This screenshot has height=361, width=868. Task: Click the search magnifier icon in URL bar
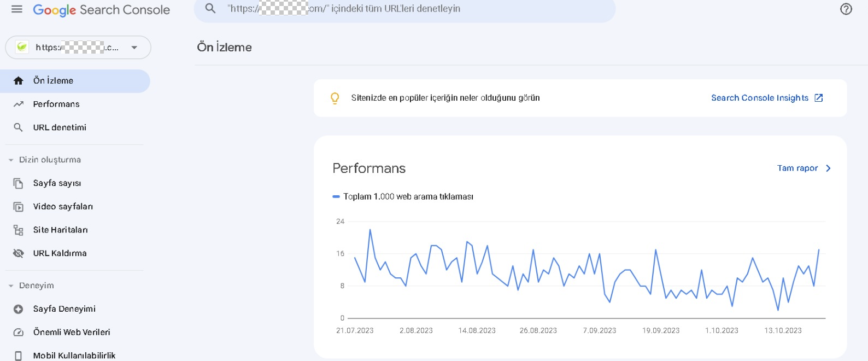click(x=210, y=9)
